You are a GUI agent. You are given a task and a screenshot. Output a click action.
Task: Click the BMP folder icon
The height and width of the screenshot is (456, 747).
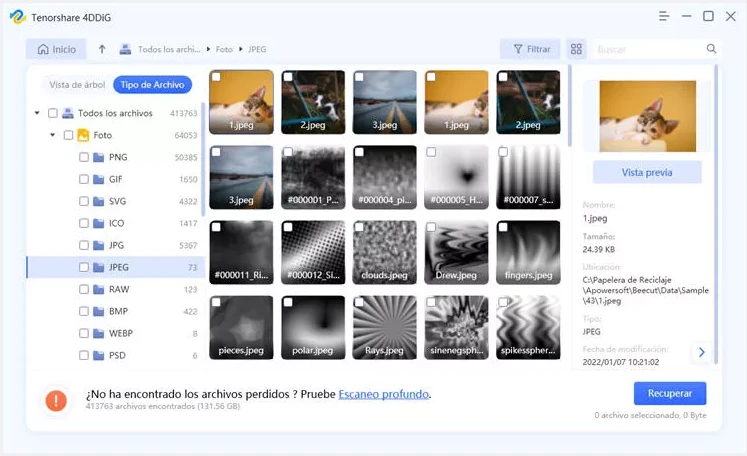tap(99, 311)
